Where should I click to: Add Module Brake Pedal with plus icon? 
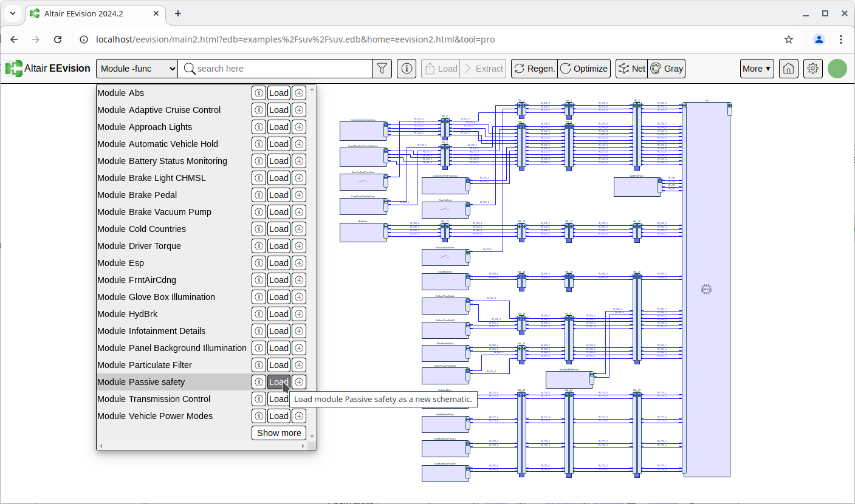click(x=298, y=195)
